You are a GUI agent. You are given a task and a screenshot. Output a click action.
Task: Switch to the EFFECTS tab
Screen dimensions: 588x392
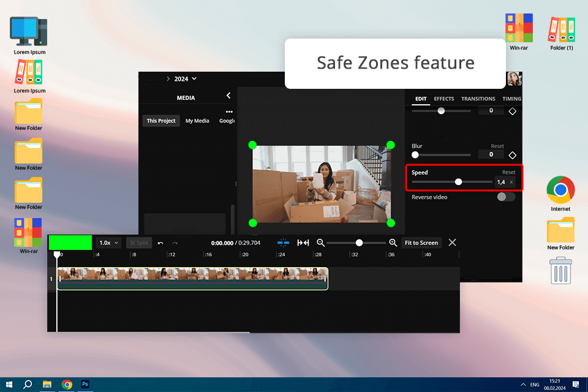[444, 99]
